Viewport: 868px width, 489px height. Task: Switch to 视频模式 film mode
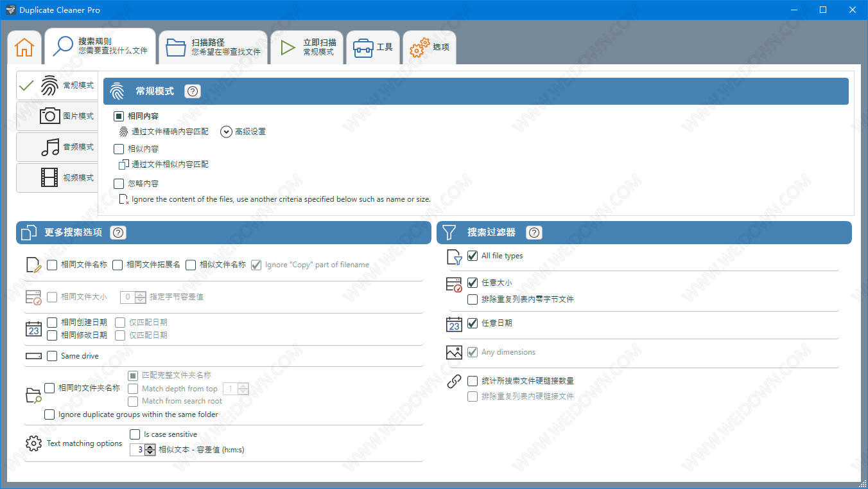tap(58, 178)
